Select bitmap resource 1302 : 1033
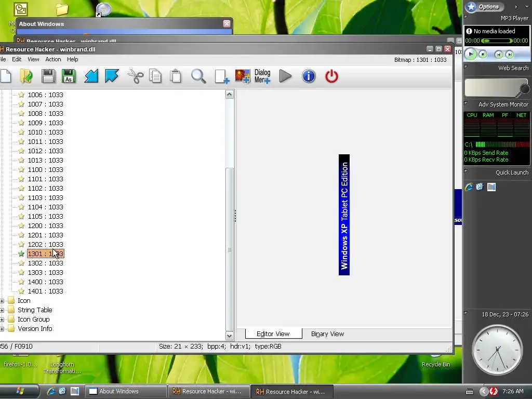Image resolution: width=532 pixels, height=399 pixels. coord(46,263)
